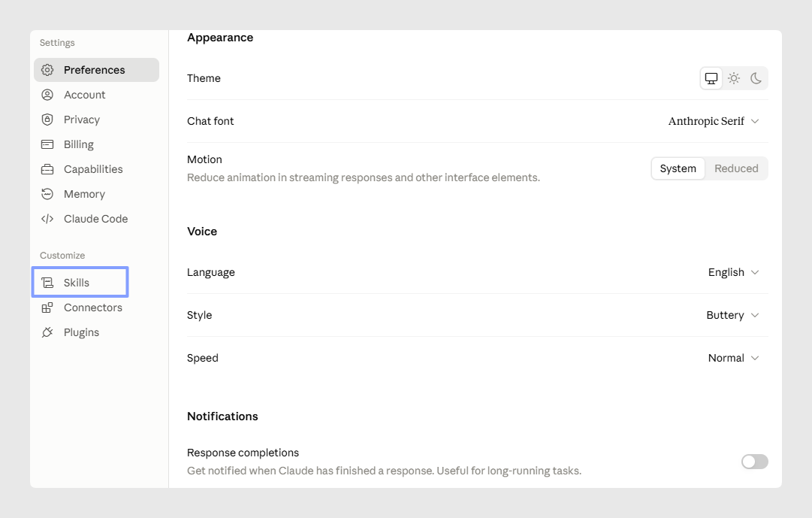Open the voice Language dropdown
This screenshot has height=518, width=812.
pos(733,273)
